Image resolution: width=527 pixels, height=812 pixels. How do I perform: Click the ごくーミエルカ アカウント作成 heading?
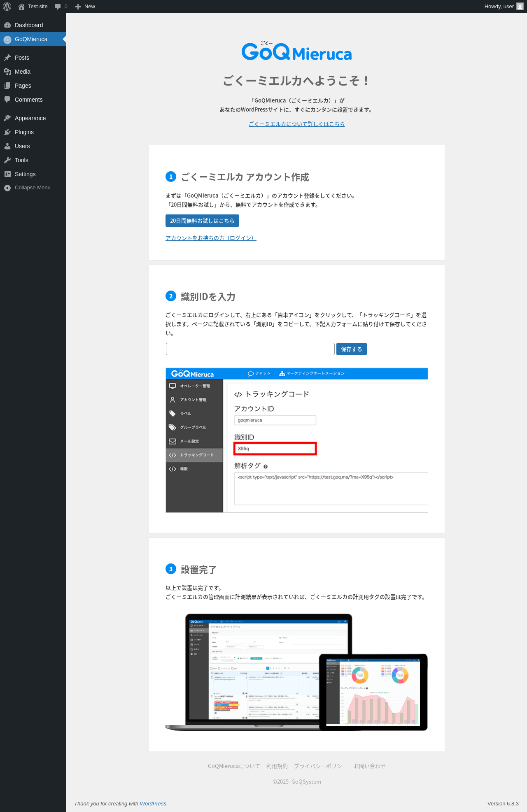click(x=245, y=177)
